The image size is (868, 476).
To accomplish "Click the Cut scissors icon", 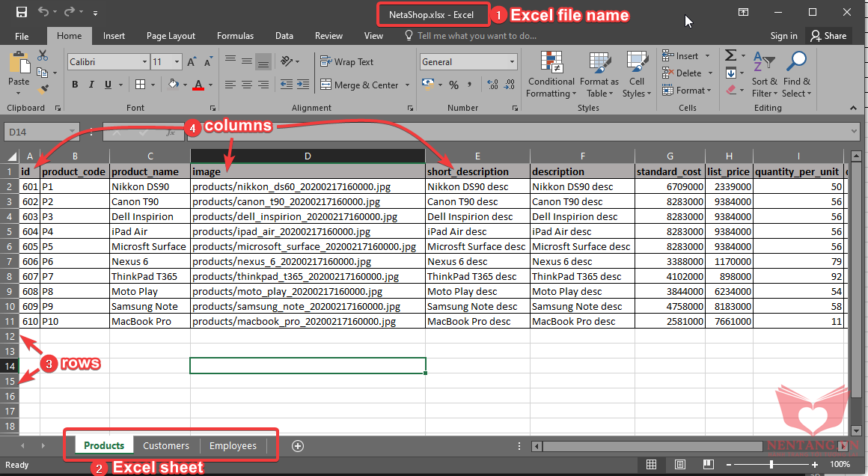I will (x=43, y=55).
